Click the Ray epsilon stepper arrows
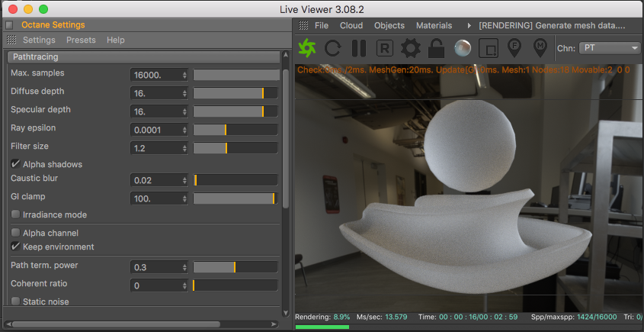This screenshot has height=332, width=644. [x=185, y=130]
